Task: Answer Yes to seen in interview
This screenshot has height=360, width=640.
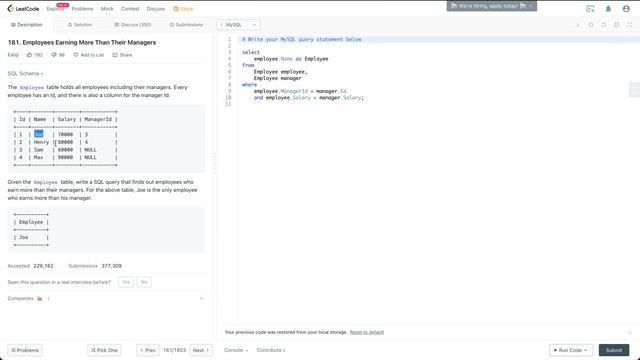Action: pos(126,282)
